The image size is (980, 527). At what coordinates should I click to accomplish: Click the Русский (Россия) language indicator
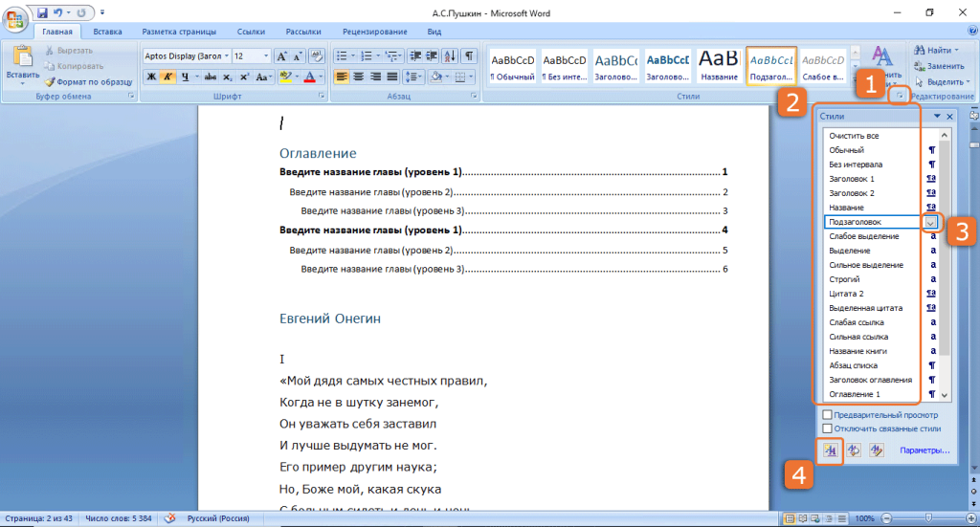click(218, 518)
